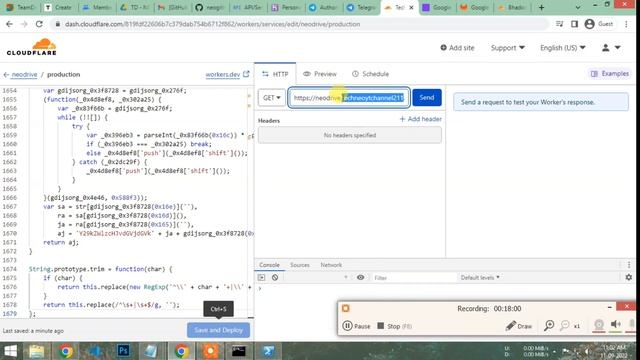Open the screen recorder taskbar icon
Screen dimensions: 640x360
tap(210, 351)
